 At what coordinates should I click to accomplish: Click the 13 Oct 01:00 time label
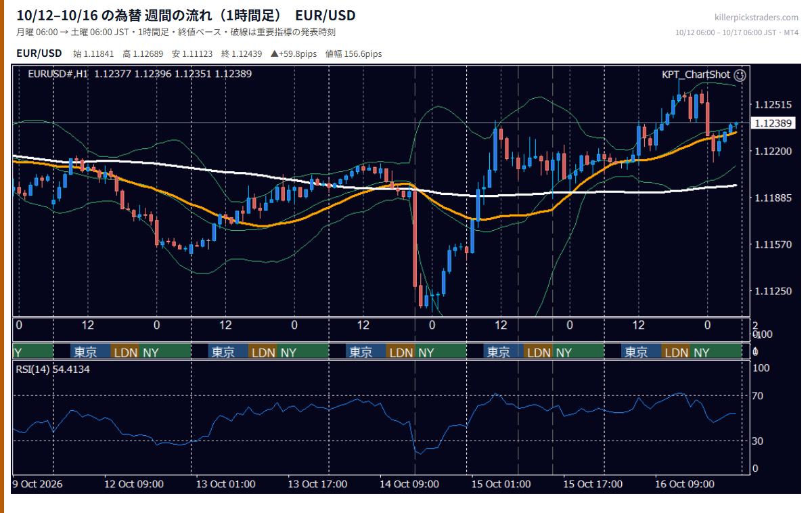pos(226,484)
